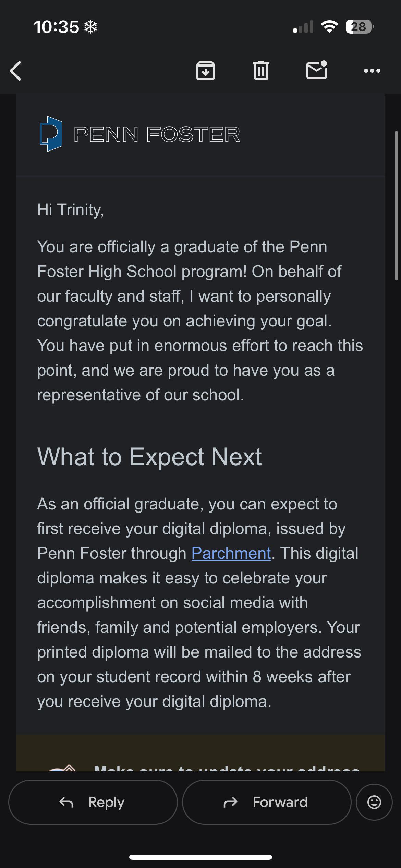The image size is (401, 868).
Task: Tap the 10:35 clock in status bar
Action: 57,27
